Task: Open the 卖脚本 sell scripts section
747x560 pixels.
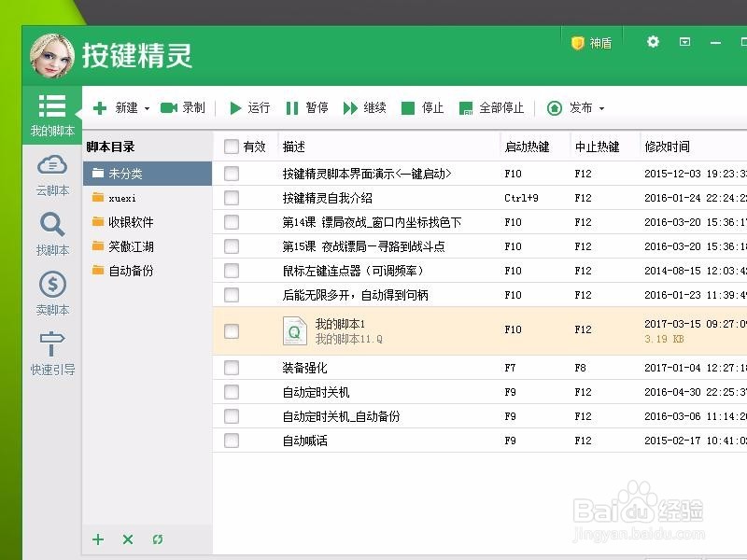Action: 52,293
